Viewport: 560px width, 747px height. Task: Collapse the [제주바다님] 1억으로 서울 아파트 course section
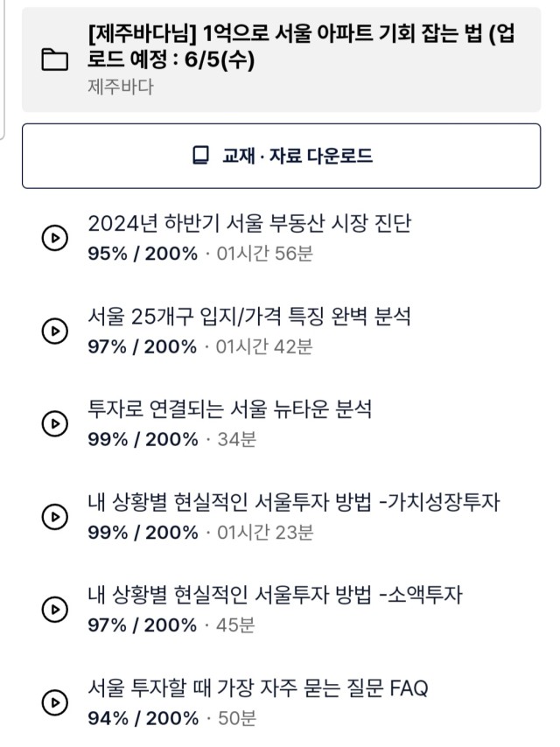[x=281, y=59]
